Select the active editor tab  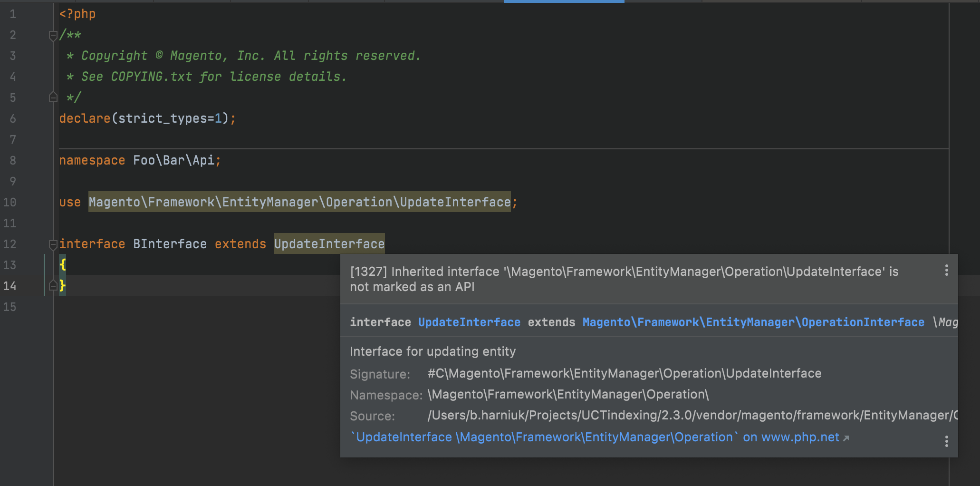(x=564, y=1)
